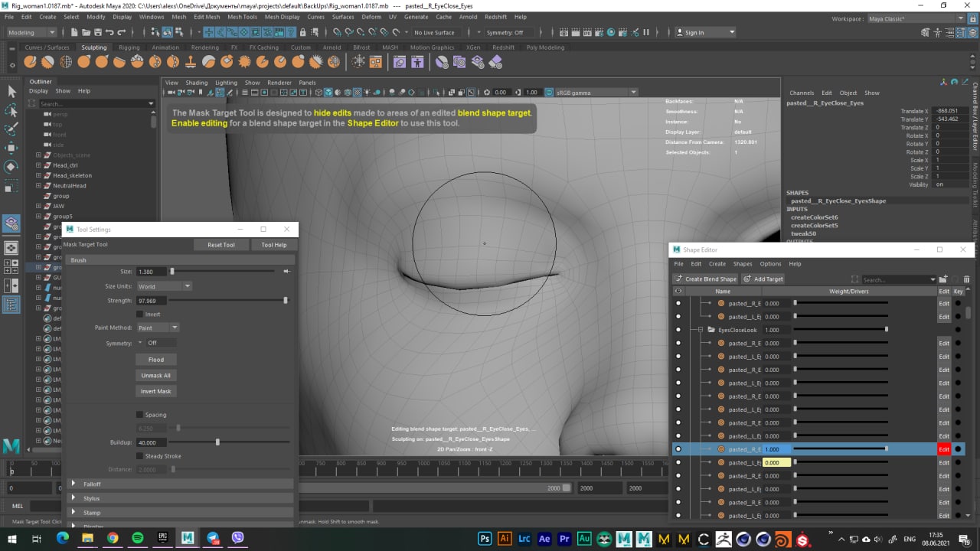Toggle visibility dot of the highlighted pasted__R_E target

pyautogui.click(x=678, y=449)
